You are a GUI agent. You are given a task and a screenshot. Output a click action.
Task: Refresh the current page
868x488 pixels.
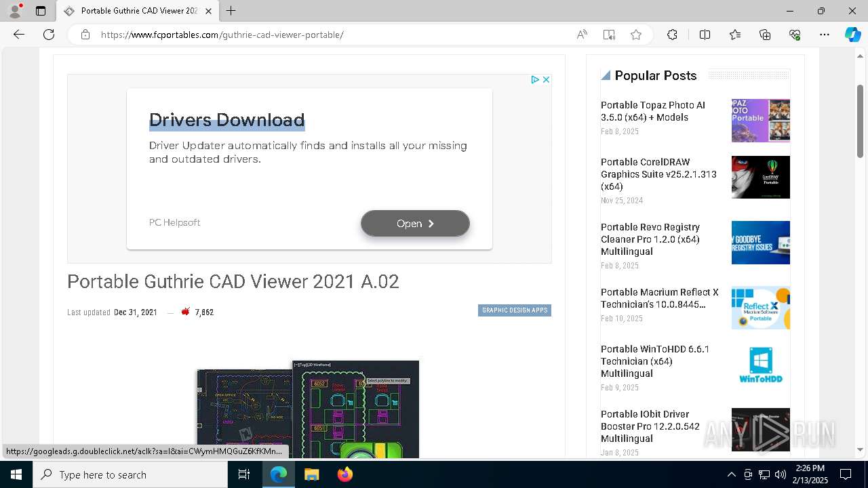click(49, 35)
